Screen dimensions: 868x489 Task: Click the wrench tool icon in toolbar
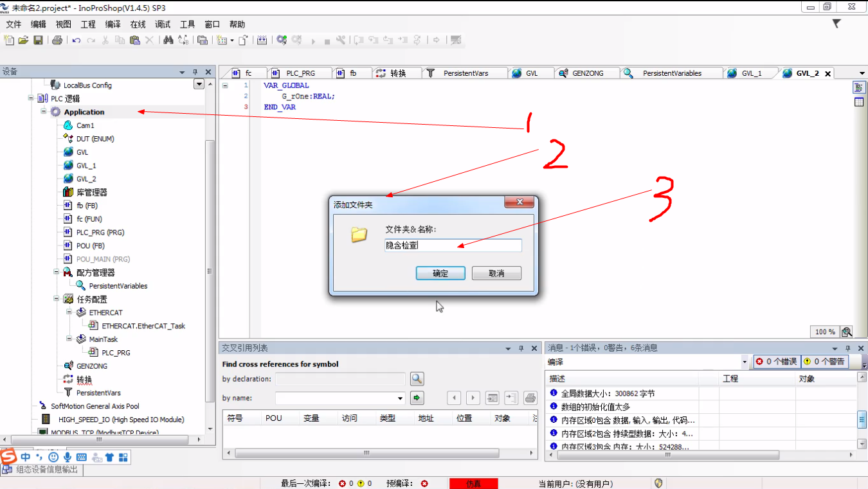coord(341,40)
